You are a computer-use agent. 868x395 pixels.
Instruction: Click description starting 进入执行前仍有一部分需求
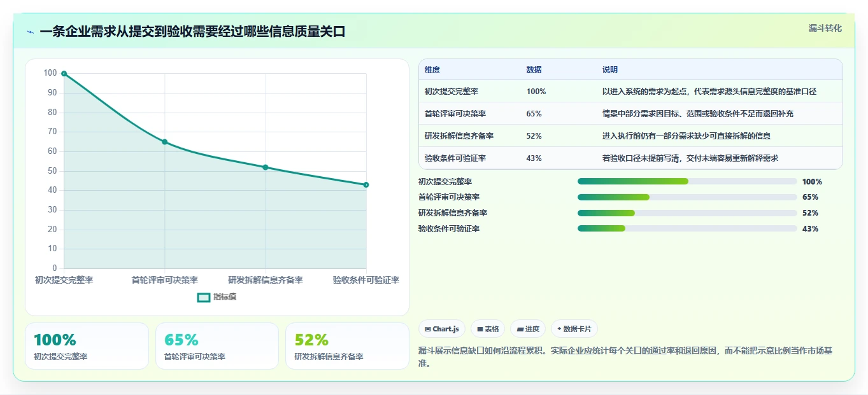click(687, 136)
